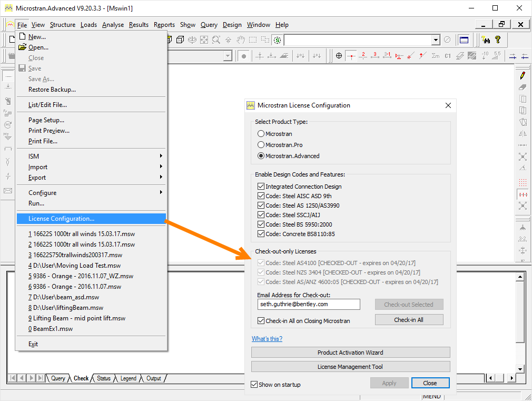532x401 pixels.
Task: Click the binoculars help search icon
Action: pyautogui.click(x=486, y=40)
